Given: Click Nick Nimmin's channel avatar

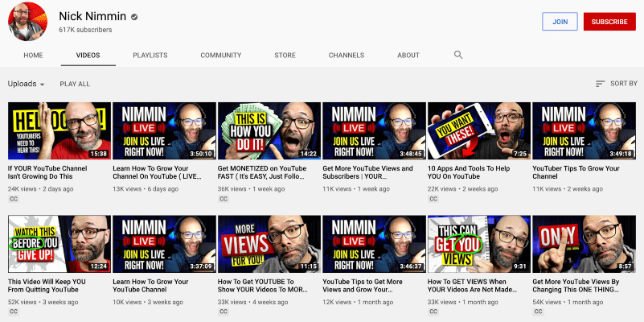Looking at the screenshot, I should 28,22.
